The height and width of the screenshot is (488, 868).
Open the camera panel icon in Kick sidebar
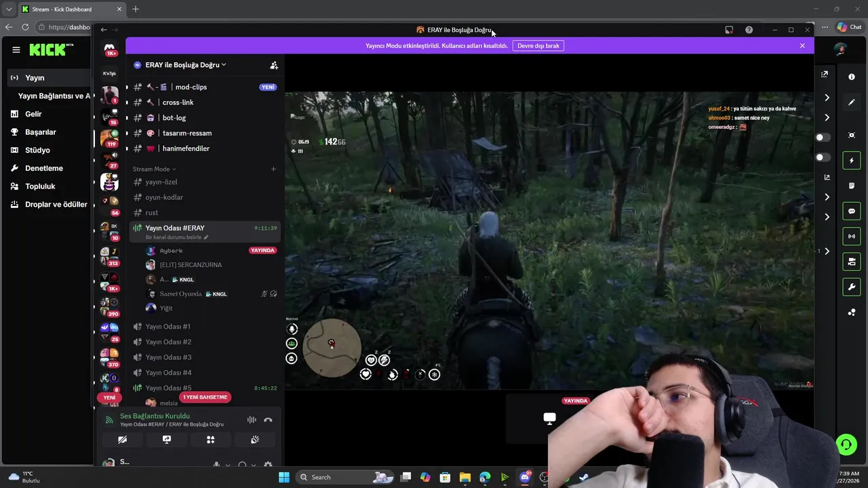click(x=852, y=262)
